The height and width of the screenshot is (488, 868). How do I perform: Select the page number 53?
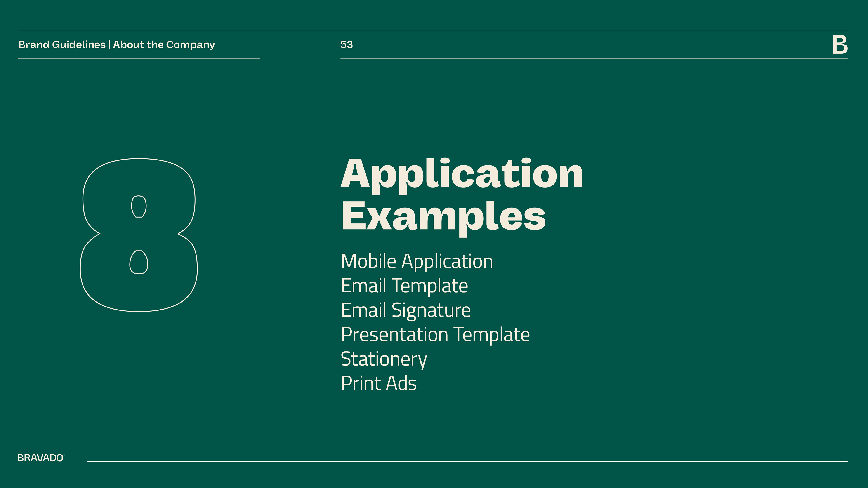346,45
